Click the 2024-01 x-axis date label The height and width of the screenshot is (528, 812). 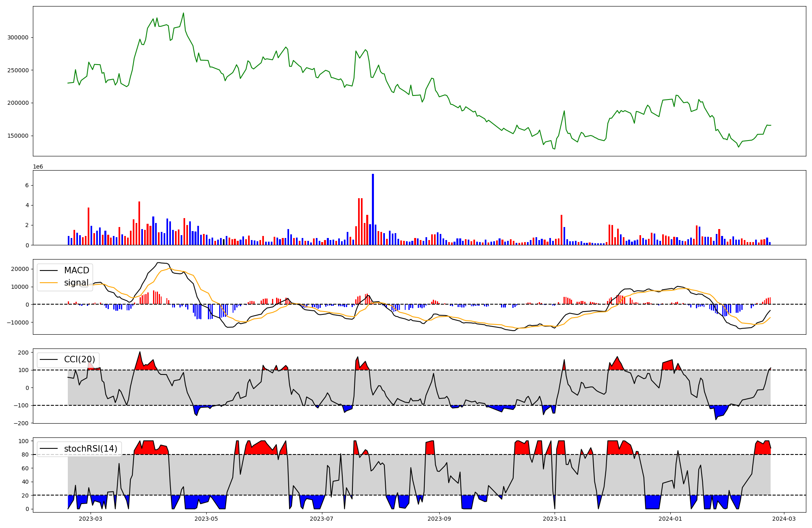670,519
